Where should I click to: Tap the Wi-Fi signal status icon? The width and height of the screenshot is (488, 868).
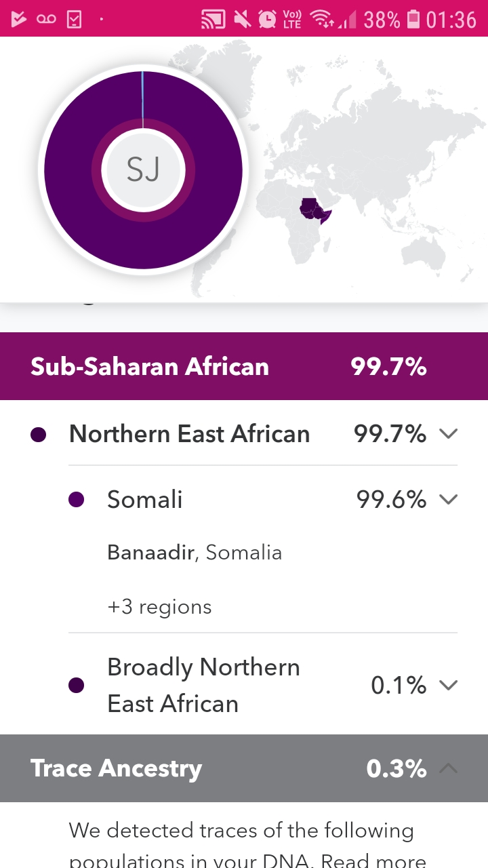321,19
